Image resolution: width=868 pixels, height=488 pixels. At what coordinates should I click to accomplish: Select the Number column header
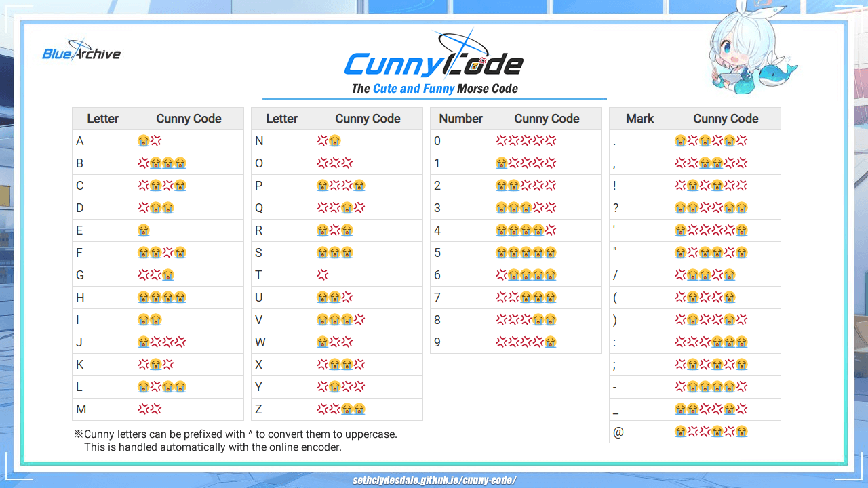pyautogui.click(x=460, y=118)
